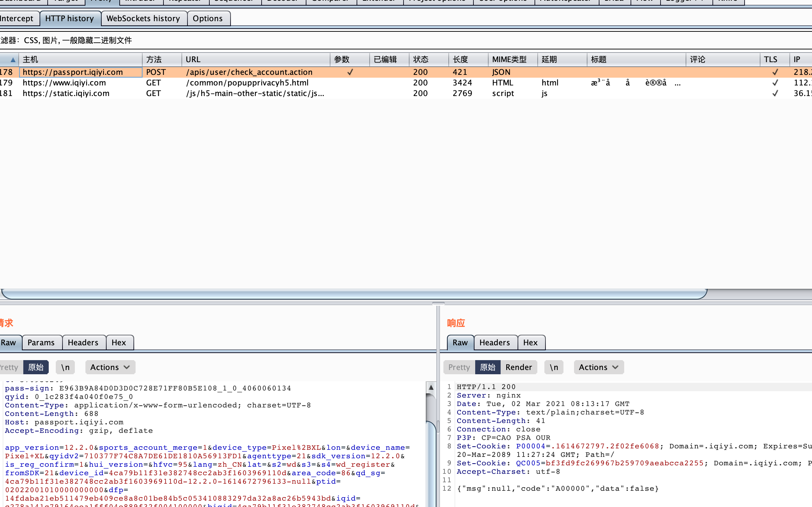Click the scroll up arrow in the request pane
This screenshot has height=507, width=812.
(431, 387)
